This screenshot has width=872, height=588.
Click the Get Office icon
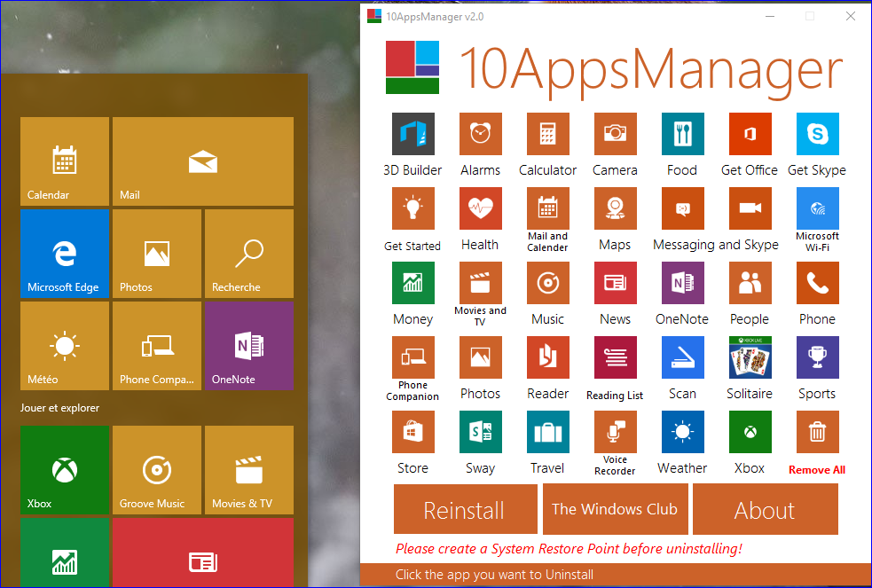750,134
